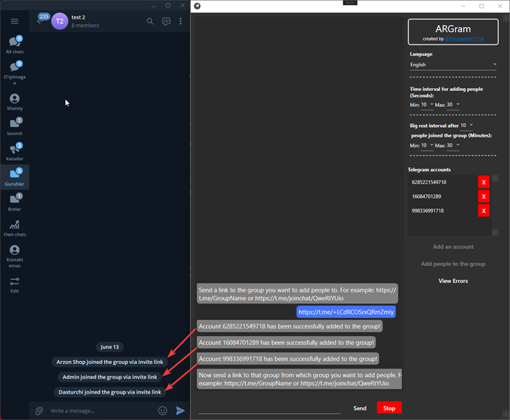
Task: Open the three-dot options menu in Telegram
Action: click(180, 21)
